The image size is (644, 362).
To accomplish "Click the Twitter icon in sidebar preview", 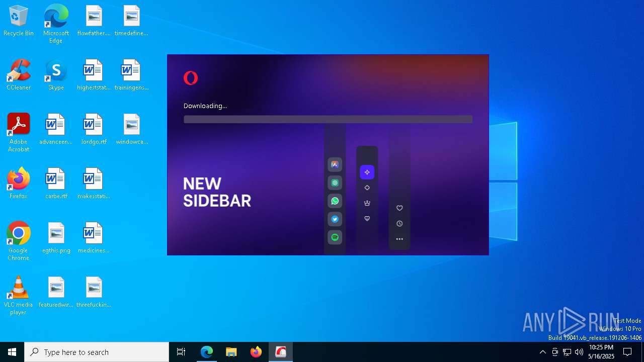I will [x=335, y=219].
